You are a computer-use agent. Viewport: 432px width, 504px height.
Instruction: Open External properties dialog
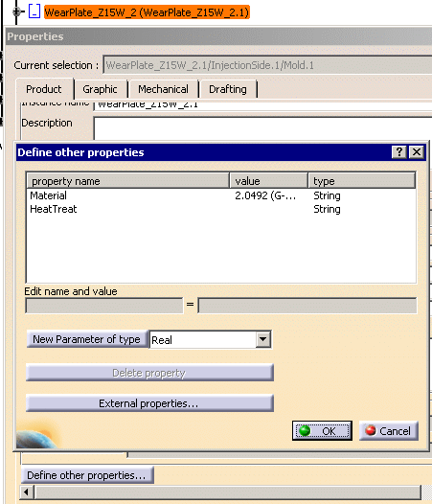[149, 403]
